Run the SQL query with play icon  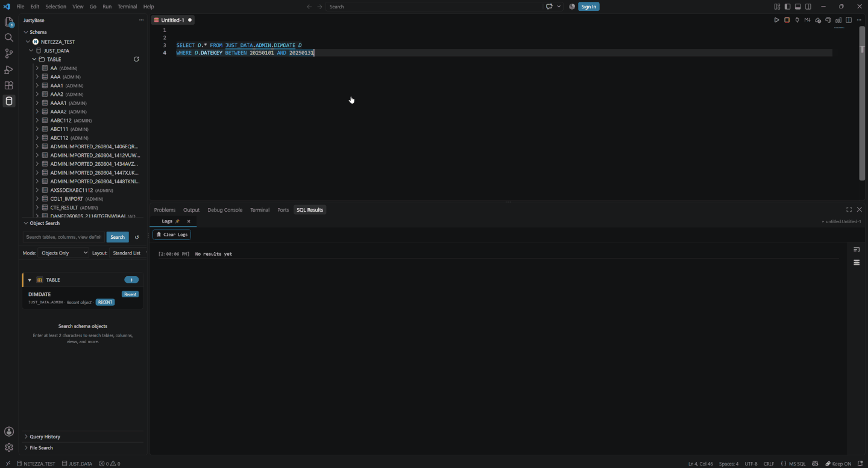(776, 20)
